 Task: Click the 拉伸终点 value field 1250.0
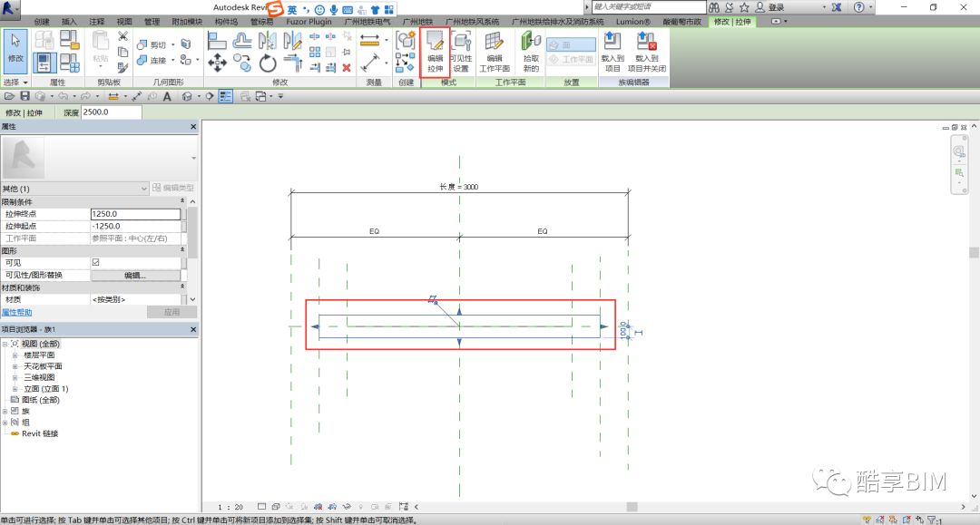point(135,213)
